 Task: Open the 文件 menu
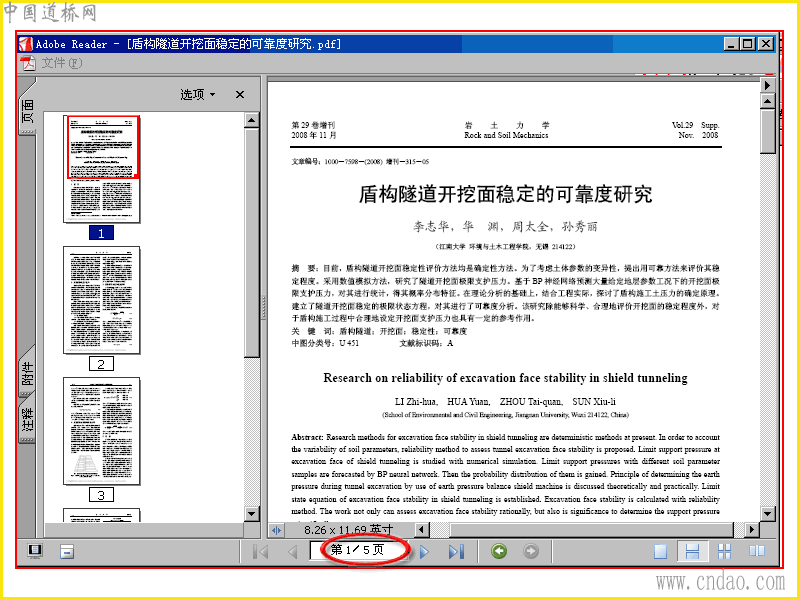[x=61, y=63]
